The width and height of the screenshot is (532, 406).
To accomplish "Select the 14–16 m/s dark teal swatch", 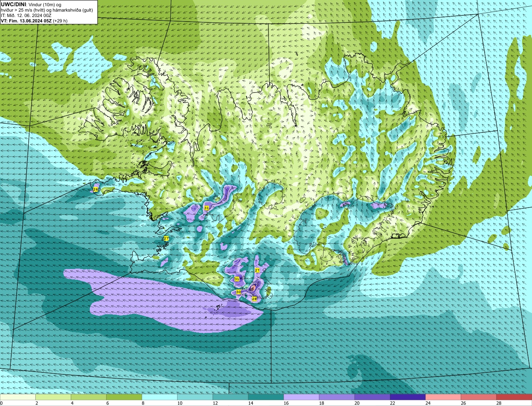I will tap(266, 397).
